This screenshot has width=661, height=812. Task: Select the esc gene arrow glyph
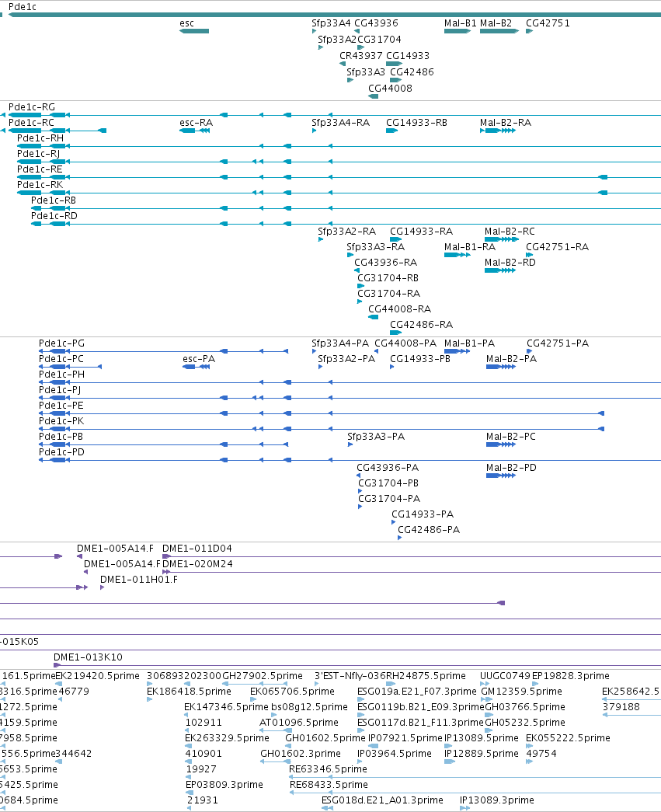coord(194,31)
